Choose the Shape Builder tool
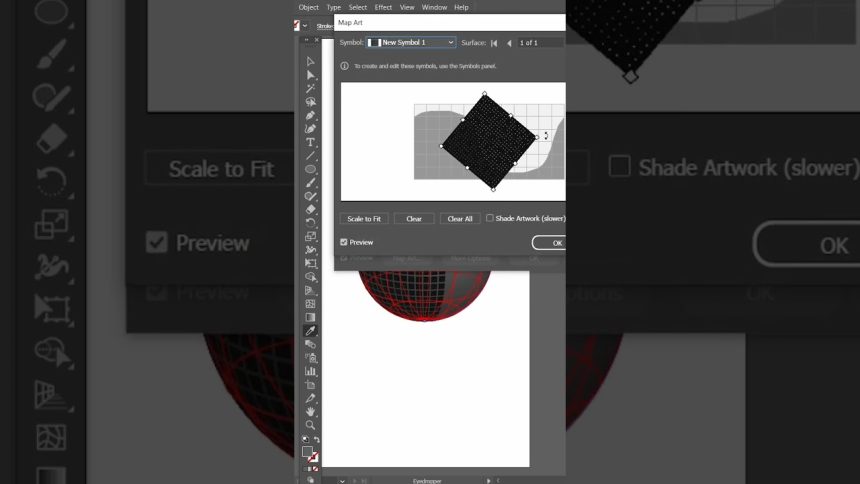The width and height of the screenshot is (860, 484). 310,277
